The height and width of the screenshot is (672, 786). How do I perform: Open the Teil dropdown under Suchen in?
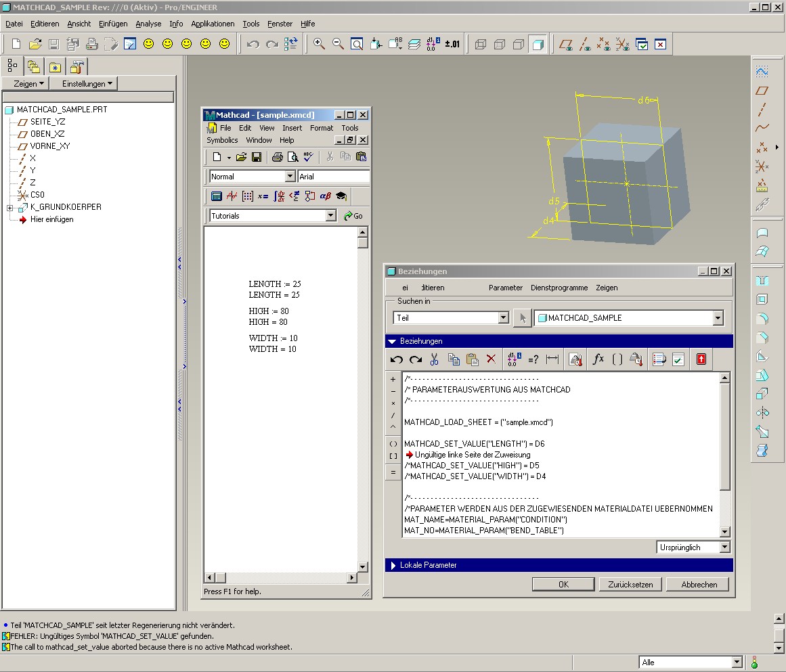[503, 317]
